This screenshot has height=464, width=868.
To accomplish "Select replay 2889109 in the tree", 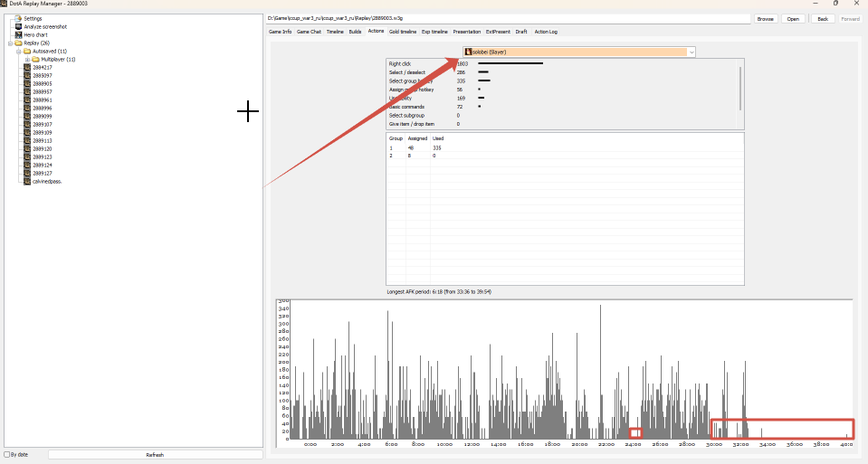I will pos(42,133).
